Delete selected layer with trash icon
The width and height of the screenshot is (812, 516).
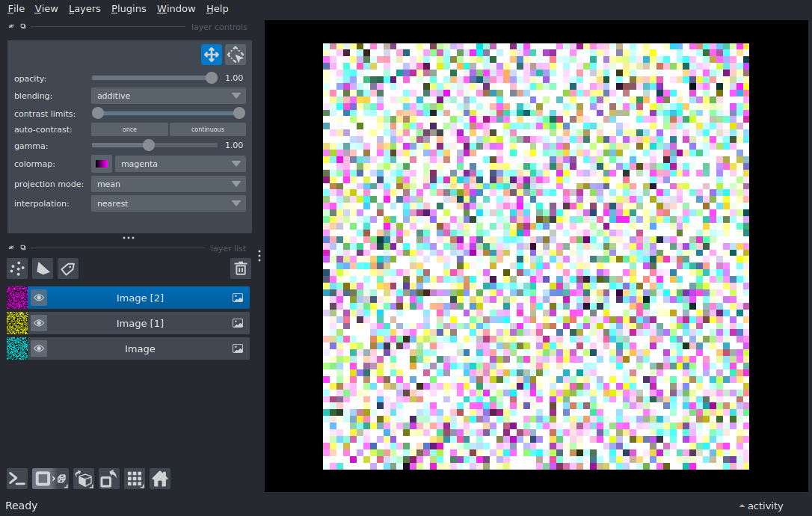pos(240,268)
